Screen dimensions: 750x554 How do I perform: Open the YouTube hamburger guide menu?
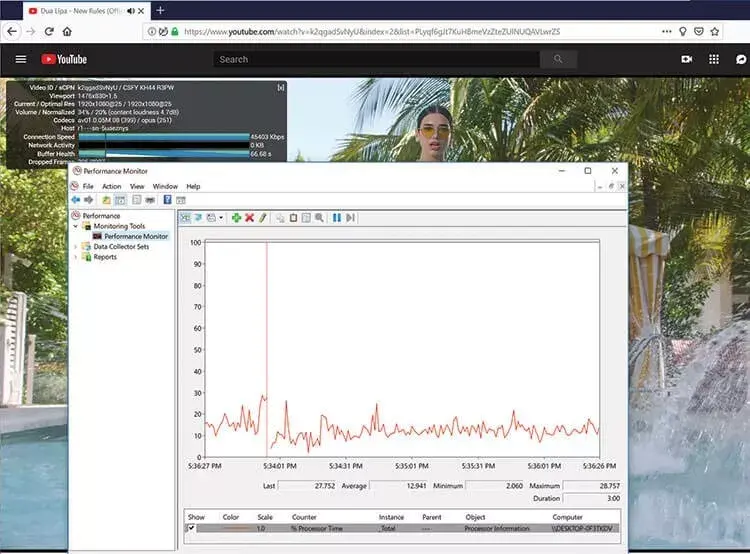(21, 59)
